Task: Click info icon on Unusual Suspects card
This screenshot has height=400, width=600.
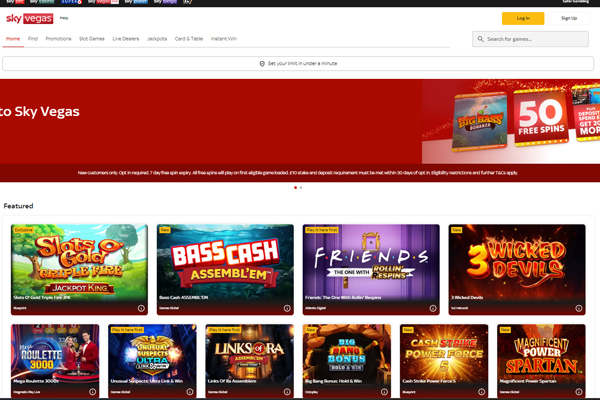Action: click(190, 392)
